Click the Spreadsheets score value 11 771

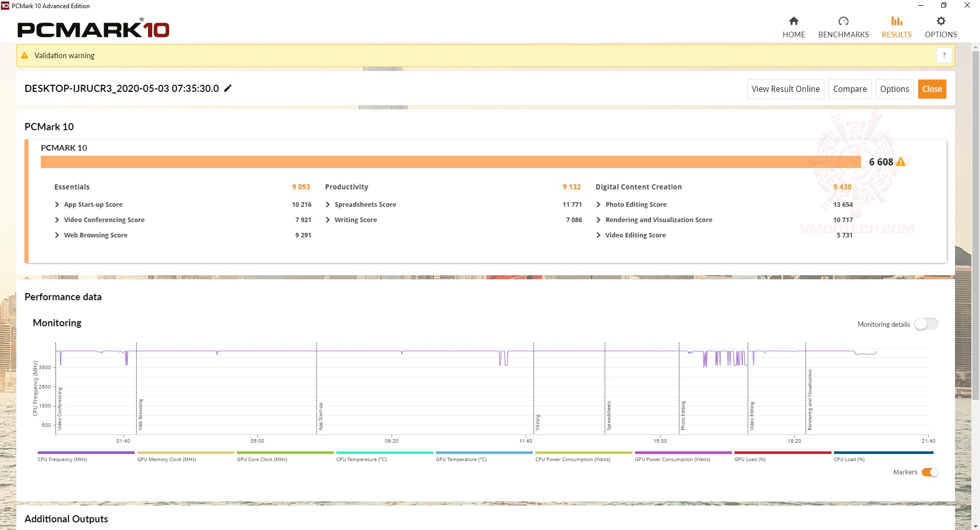[572, 204]
